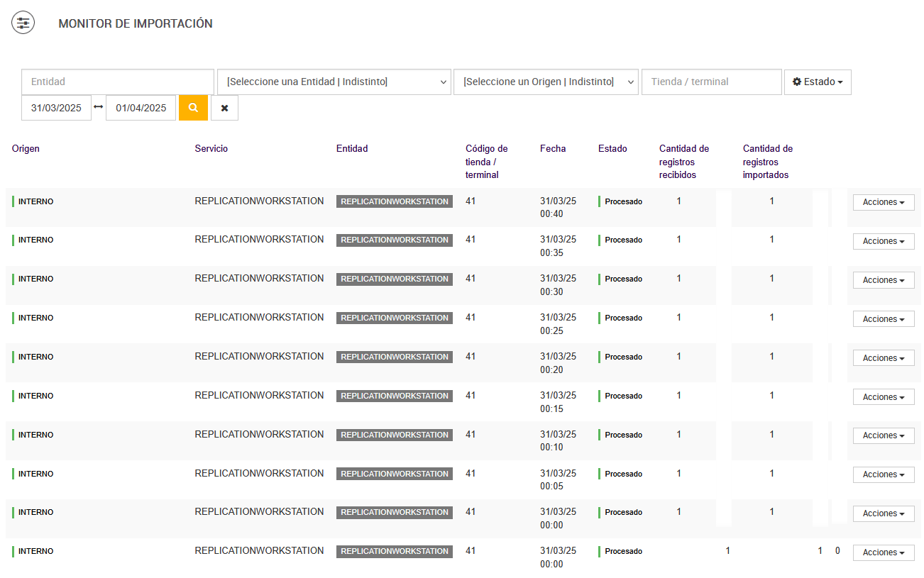Click the date range arrows icon

click(99, 107)
